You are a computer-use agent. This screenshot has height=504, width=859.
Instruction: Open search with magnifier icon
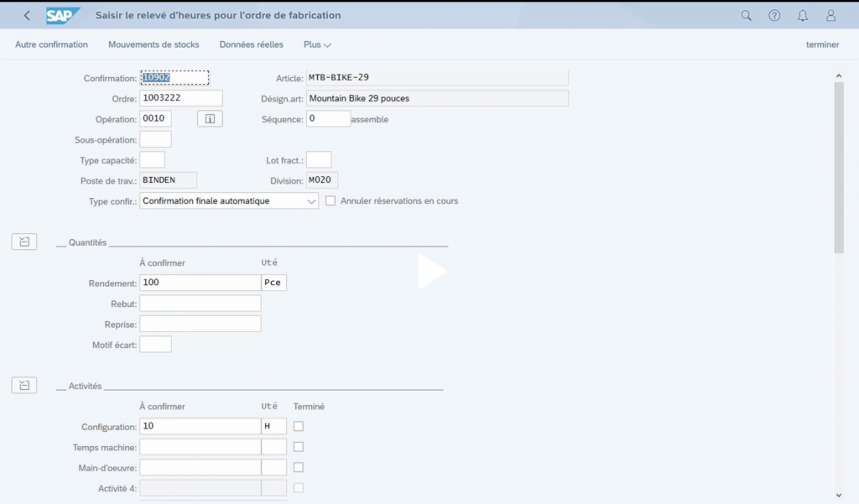point(747,15)
